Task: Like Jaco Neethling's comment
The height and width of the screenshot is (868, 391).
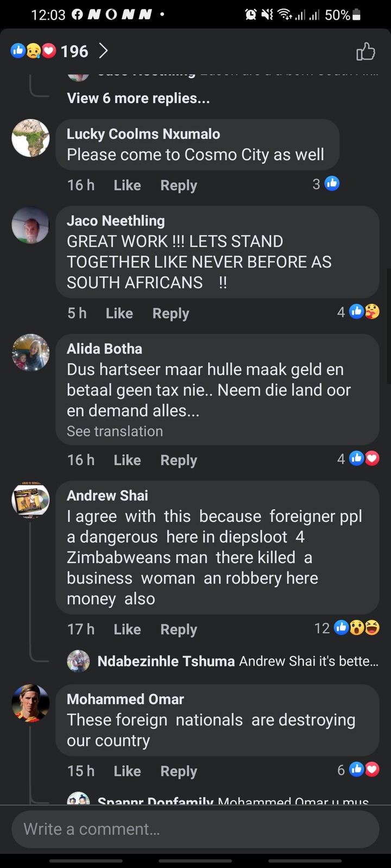Action: (x=119, y=314)
